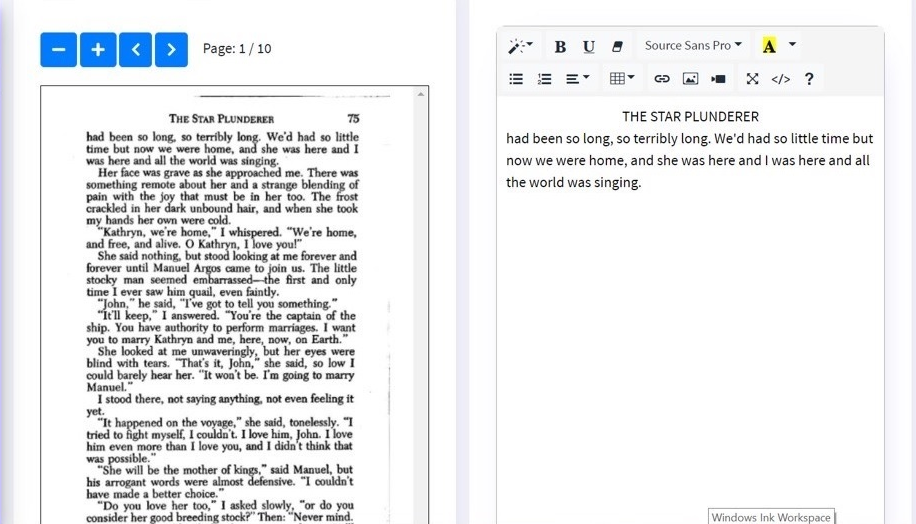Open the insert table dropdown
The height and width of the screenshot is (524, 916).
click(621, 78)
